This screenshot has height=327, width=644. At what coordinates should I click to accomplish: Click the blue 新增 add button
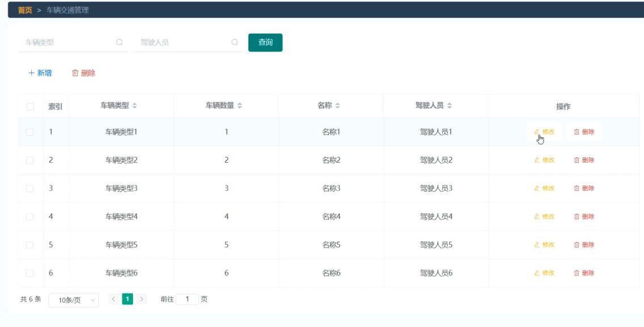[x=40, y=73]
